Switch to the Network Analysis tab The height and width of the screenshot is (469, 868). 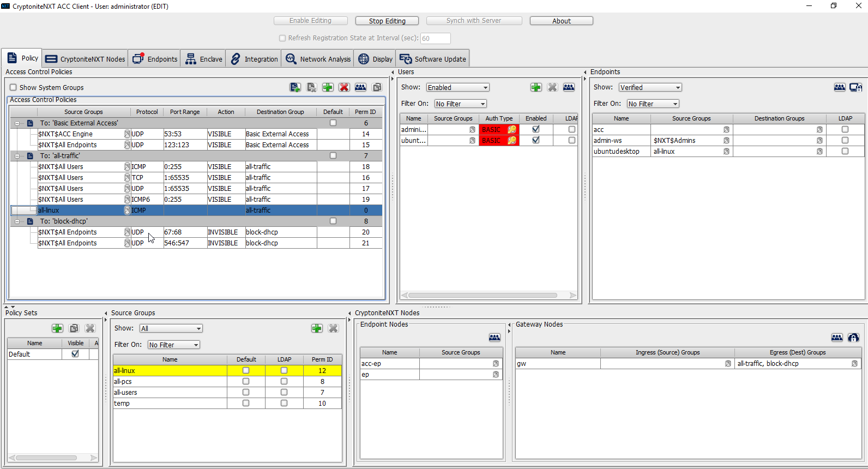(x=318, y=59)
